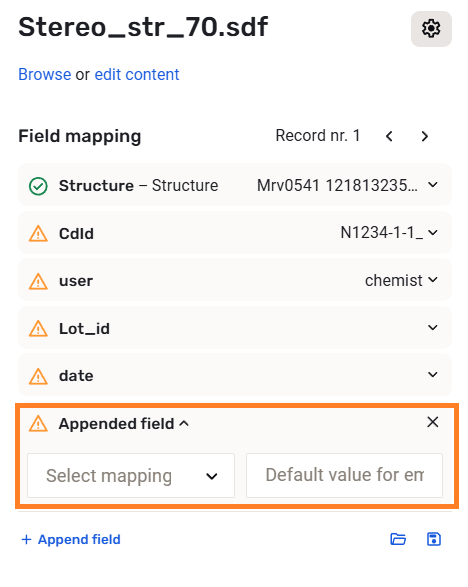Open settings with the gear icon

[x=431, y=29]
